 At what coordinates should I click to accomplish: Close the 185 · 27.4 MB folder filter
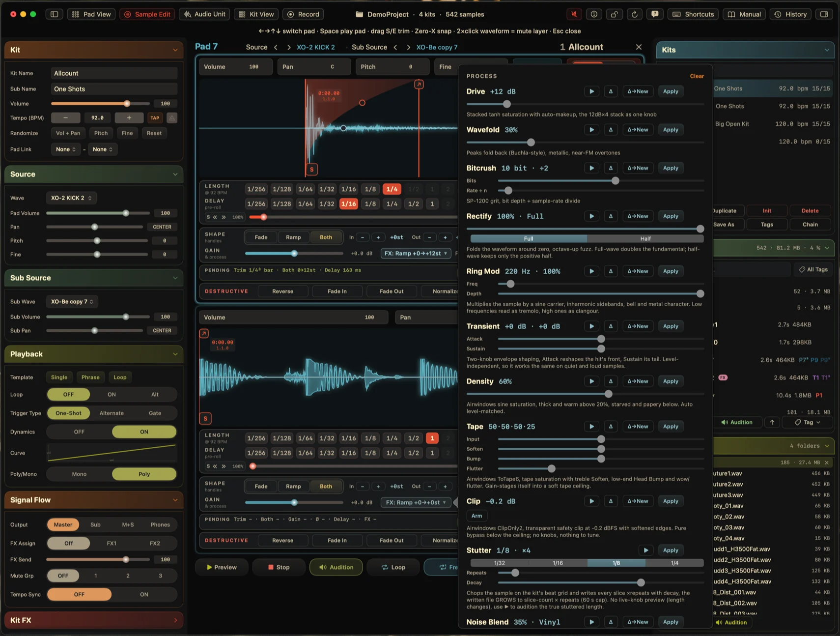(827, 463)
